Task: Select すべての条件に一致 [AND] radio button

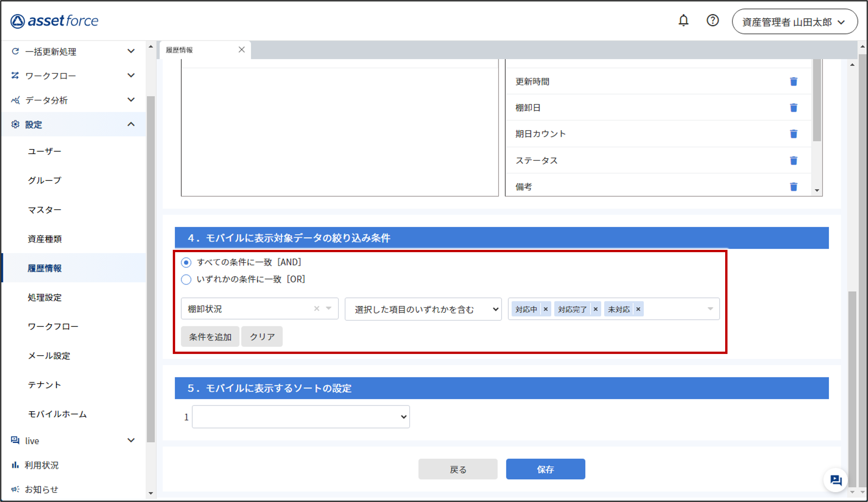Action: pyautogui.click(x=186, y=262)
